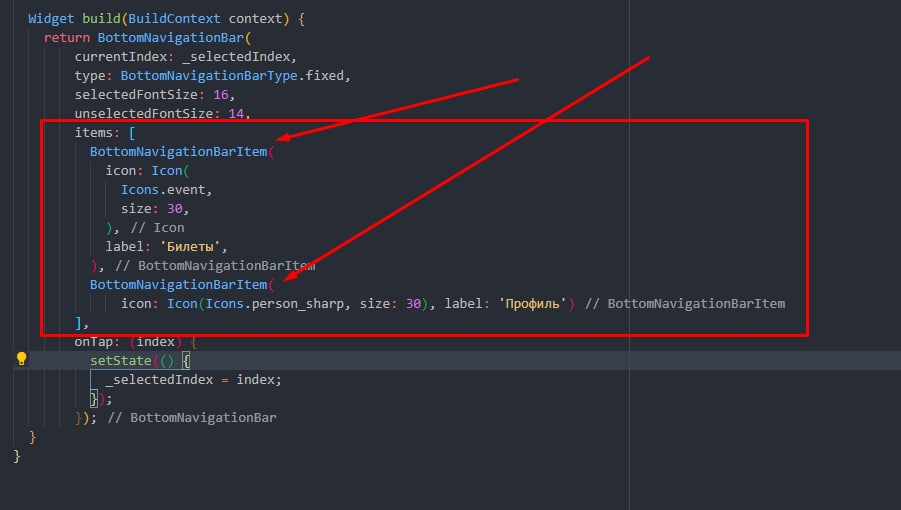Click '_selectedIndex = index;' assignment line
The image size is (901, 510).
point(194,379)
